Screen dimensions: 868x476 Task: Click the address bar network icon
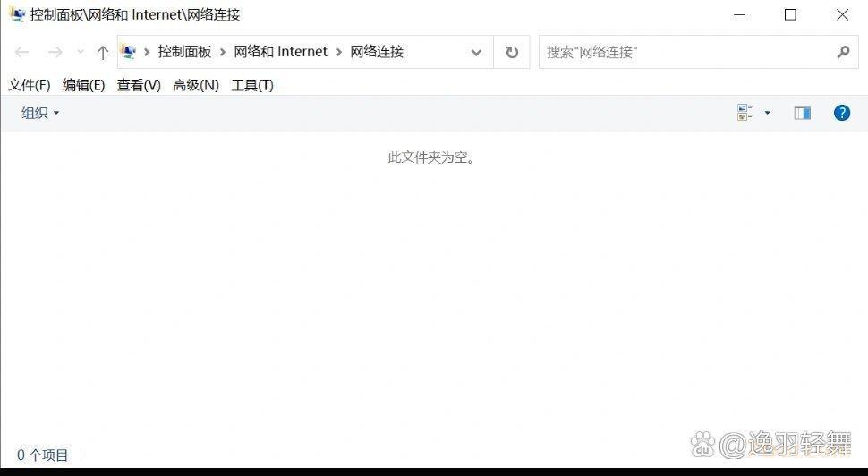pyautogui.click(x=129, y=52)
